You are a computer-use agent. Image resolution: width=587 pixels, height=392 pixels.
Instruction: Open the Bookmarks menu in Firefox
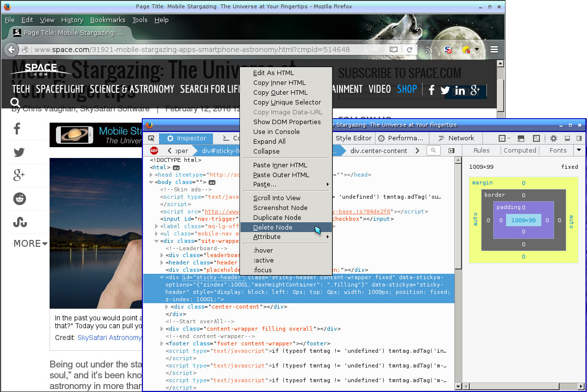(107, 20)
